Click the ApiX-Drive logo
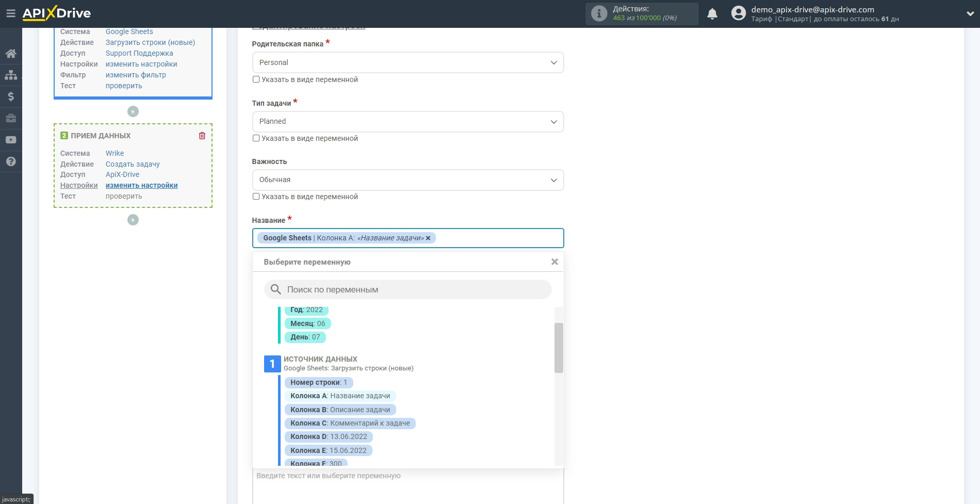Image resolution: width=980 pixels, height=504 pixels. point(57,13)
